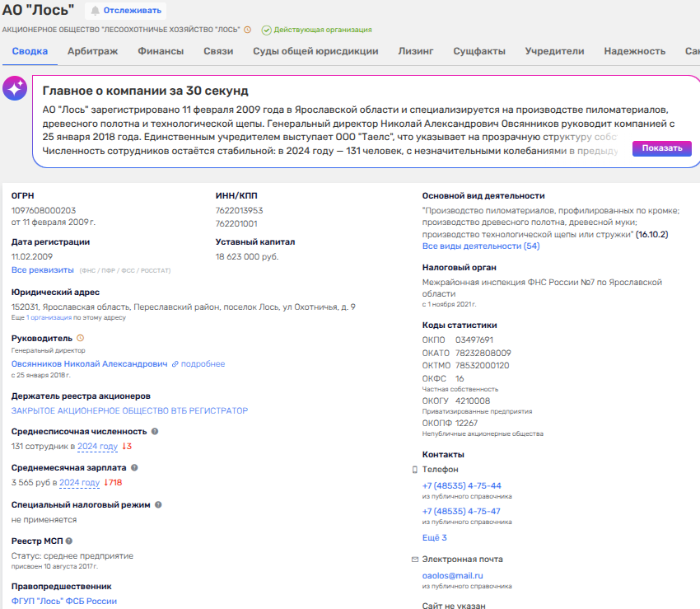Viewport: 700px width, 609px height.
Task: Click the orange info icon next to Руководитель
Action: (80, 338)
